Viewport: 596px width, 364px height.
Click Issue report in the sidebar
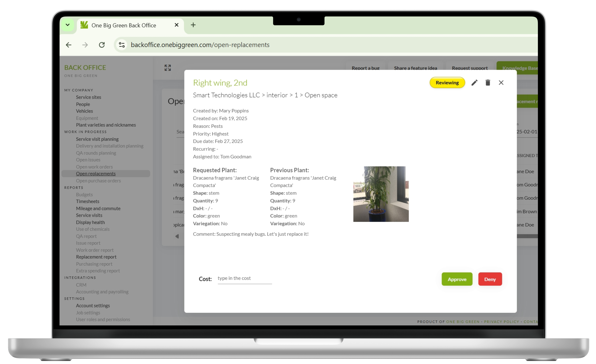click(x=88, y=243)
